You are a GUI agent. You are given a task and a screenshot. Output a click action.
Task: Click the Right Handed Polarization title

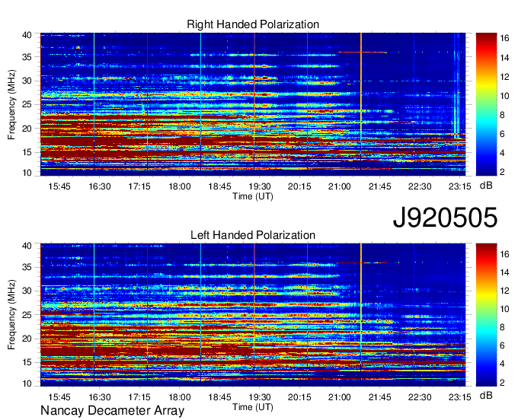[x=253, y=24]
